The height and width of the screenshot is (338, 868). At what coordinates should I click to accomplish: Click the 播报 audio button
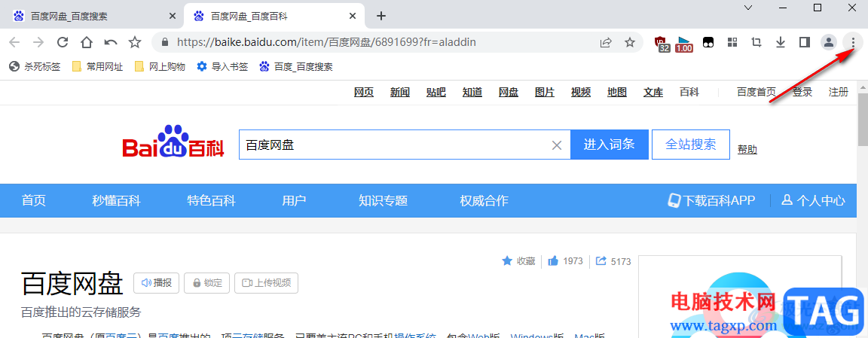tap(156, 283)
